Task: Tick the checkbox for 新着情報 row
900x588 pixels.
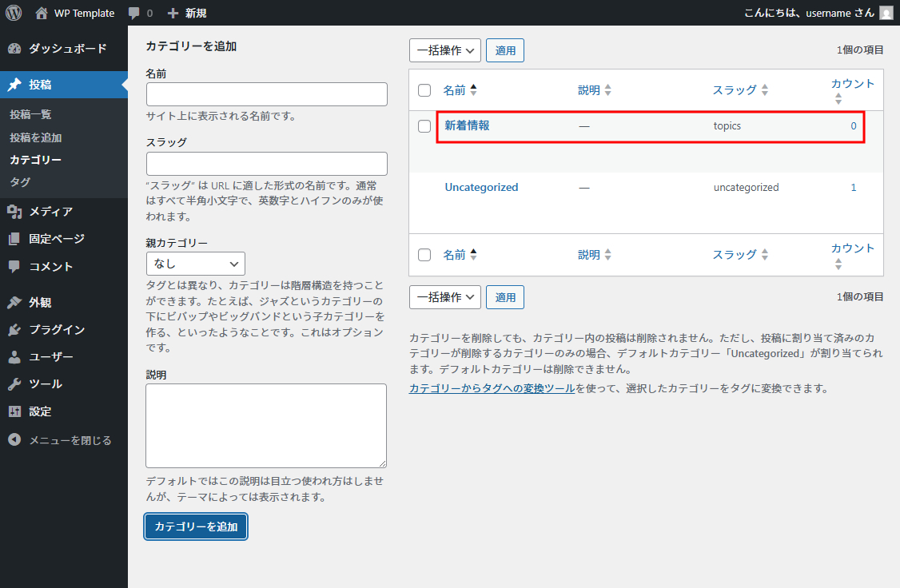Action: (x=424, y=126)
